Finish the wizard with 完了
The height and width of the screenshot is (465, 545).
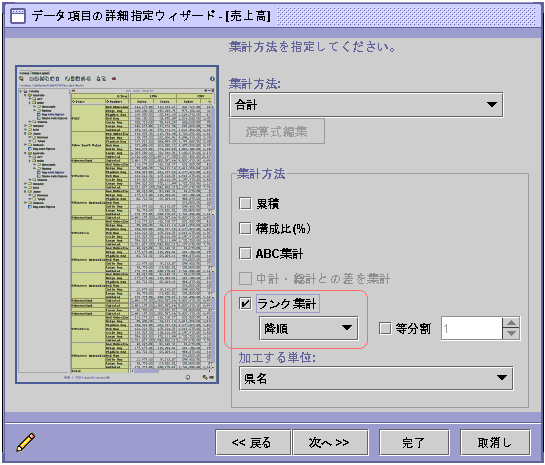click(x=414, y=442)
